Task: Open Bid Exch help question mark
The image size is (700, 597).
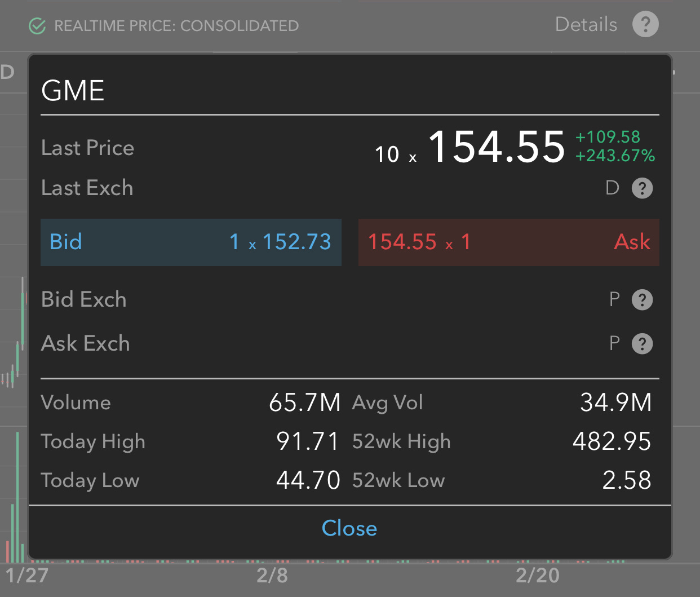Action: 642,299
